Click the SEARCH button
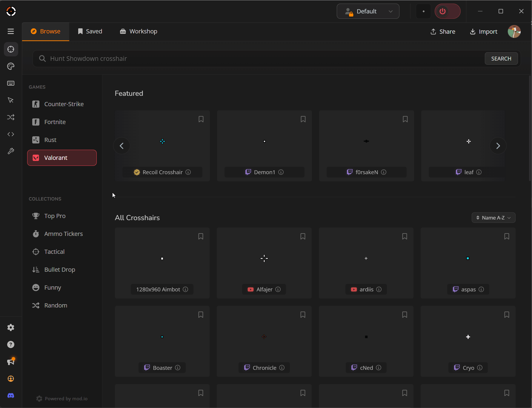The height and width of the screenshot is (408, 532). click(x=501, y=59)
